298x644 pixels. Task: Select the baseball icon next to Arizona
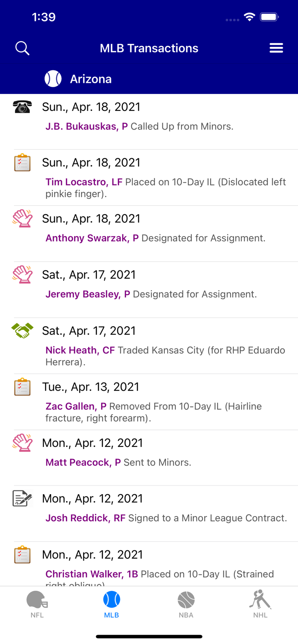53,79
